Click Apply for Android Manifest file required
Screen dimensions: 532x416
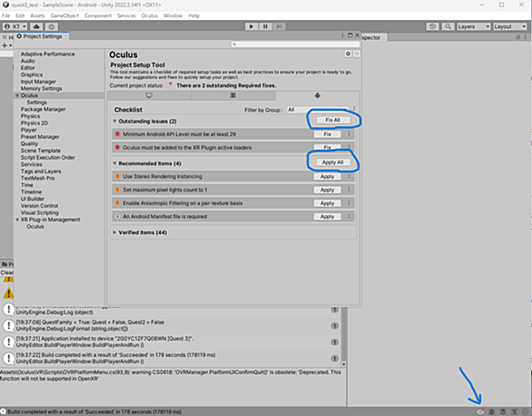[x=327, y=216]
